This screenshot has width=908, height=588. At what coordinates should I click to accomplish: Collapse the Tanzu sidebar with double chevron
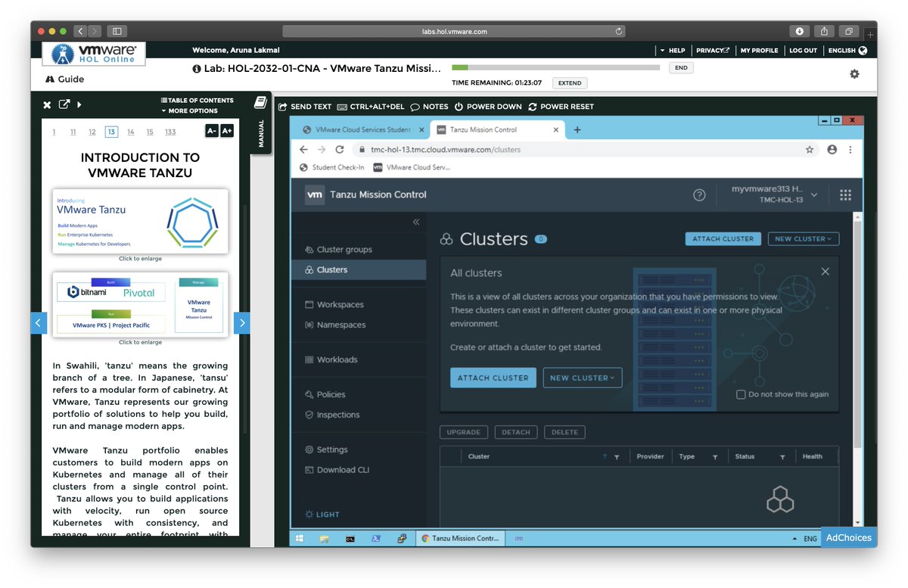(x=416, y=222)
